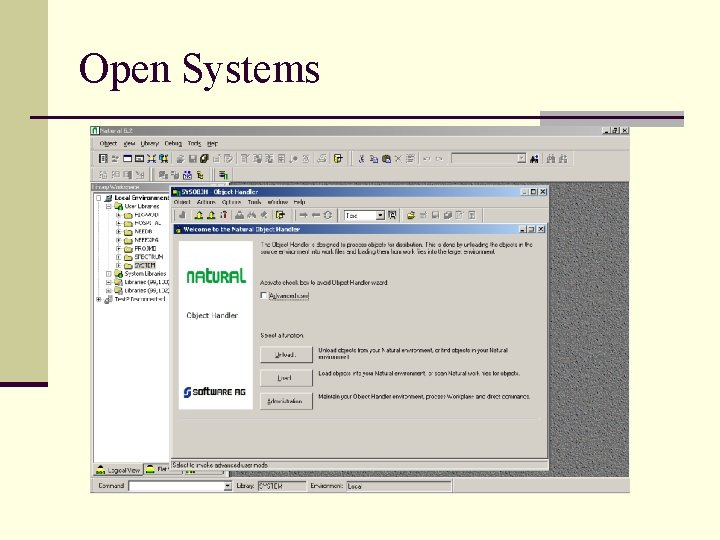Click the Copy icon in main toolbar

coord(374,159)
